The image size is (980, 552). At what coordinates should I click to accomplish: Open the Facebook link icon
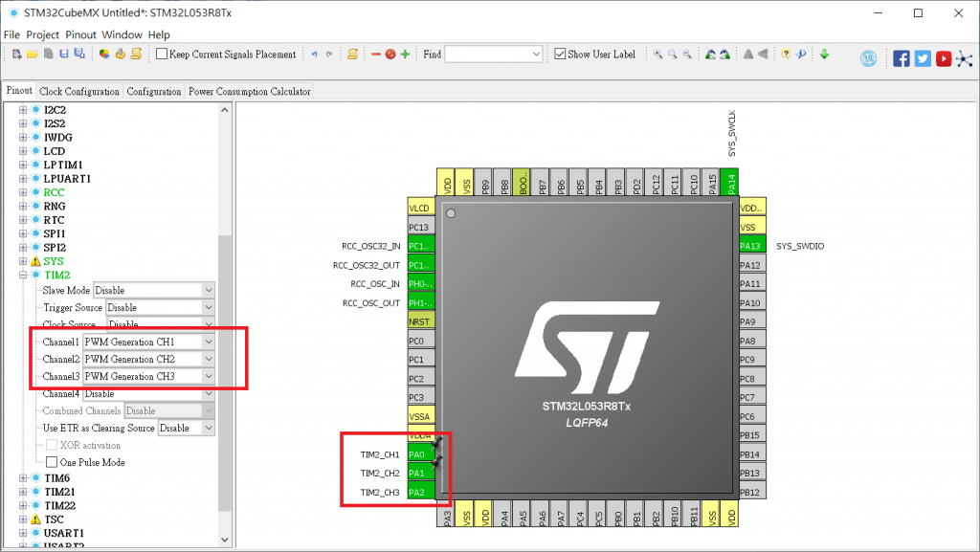point(902,58)
